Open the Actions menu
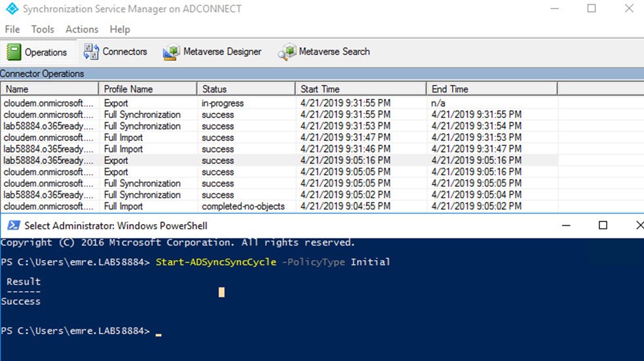The height and width of the screenshot is (361, 644). coord(82,29)
